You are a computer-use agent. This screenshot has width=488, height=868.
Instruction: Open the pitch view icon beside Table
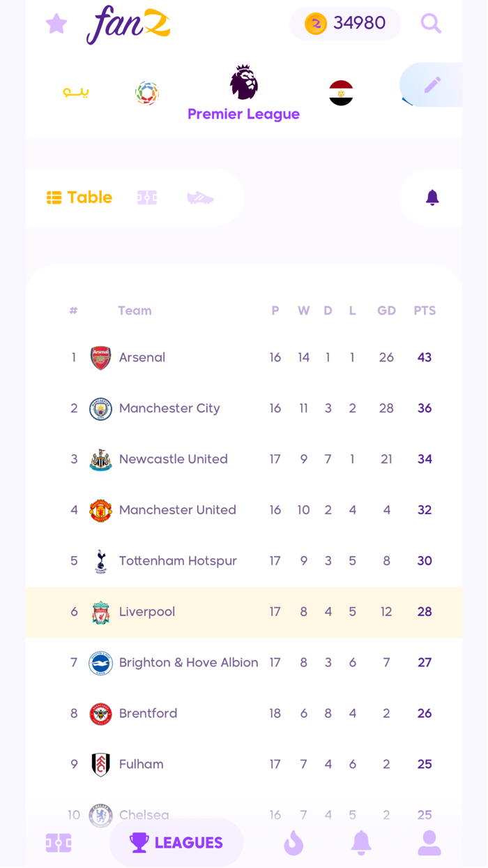click(147, 197)
